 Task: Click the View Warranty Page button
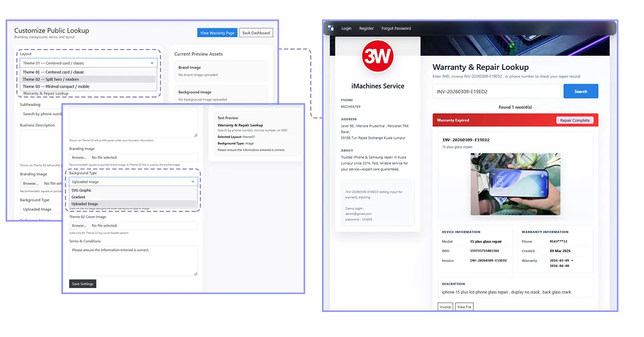[217, 33]
